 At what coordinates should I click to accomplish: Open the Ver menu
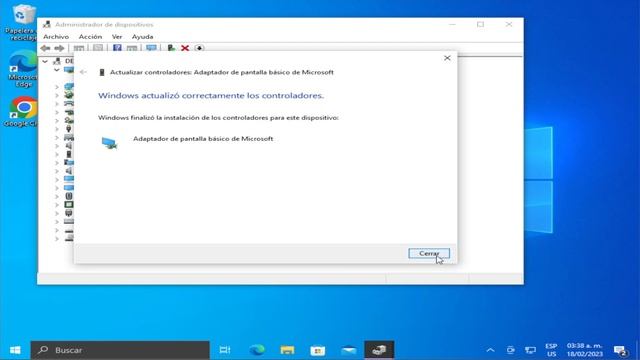click(x=117, y=37)
